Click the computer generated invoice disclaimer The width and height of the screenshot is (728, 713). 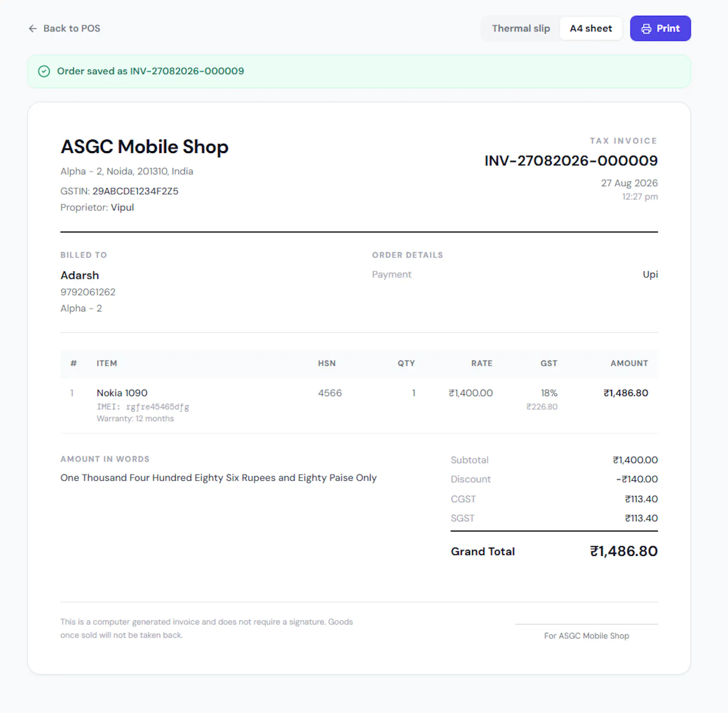207,628
